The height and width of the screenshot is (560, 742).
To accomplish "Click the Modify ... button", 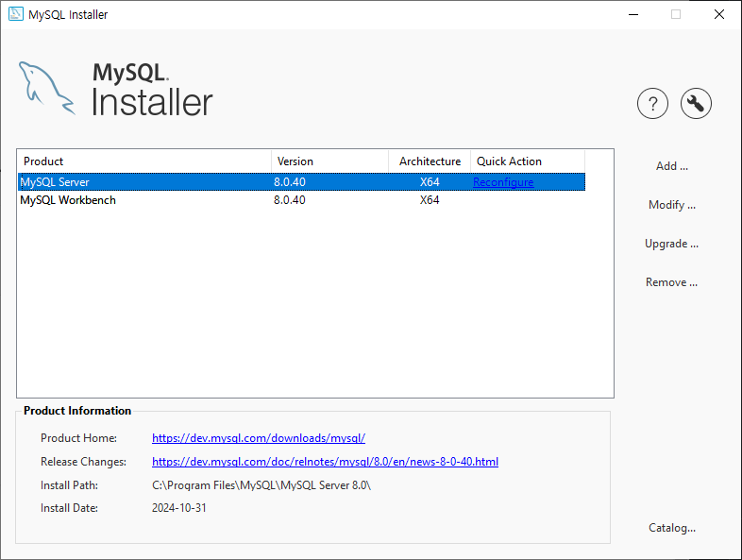I will coord(671,205).
